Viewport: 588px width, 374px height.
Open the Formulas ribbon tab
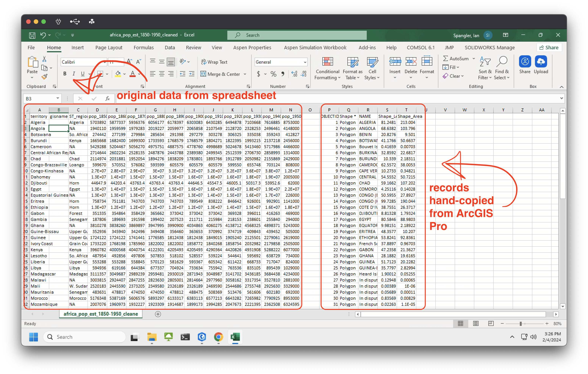[144, 48]
